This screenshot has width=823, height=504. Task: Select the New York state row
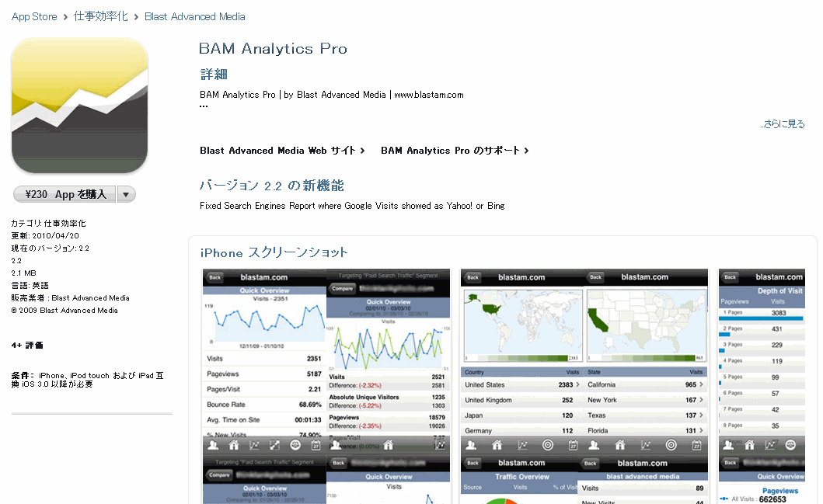(x=646, y=400)
